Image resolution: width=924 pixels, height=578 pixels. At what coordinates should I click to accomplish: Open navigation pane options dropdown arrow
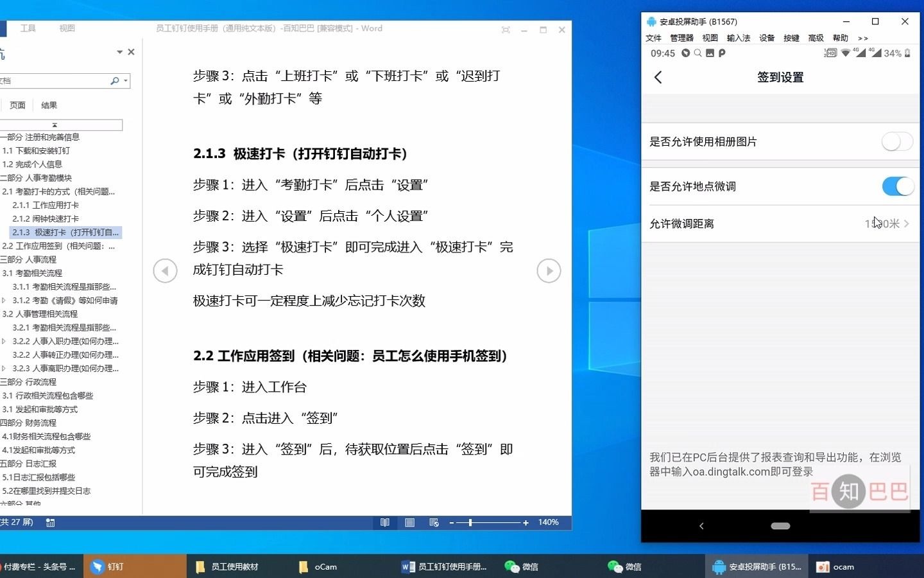(x=119, y=52)
